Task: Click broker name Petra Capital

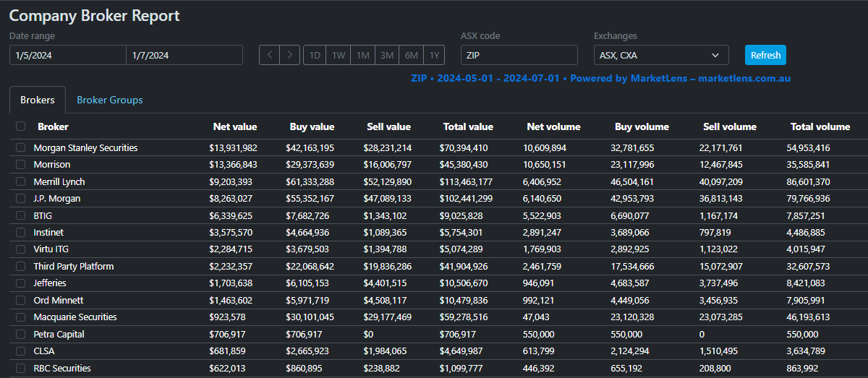Action: 59,335
